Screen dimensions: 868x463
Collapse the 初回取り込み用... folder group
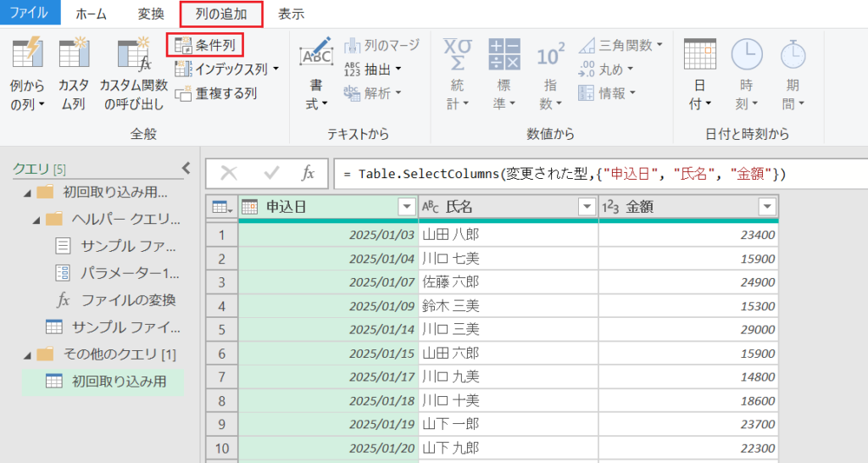point(28,193)
